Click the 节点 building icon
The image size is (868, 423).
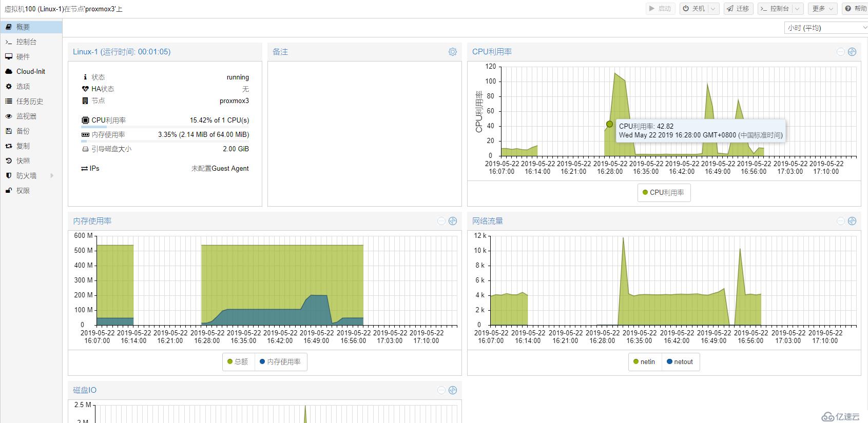coord(85,100)
